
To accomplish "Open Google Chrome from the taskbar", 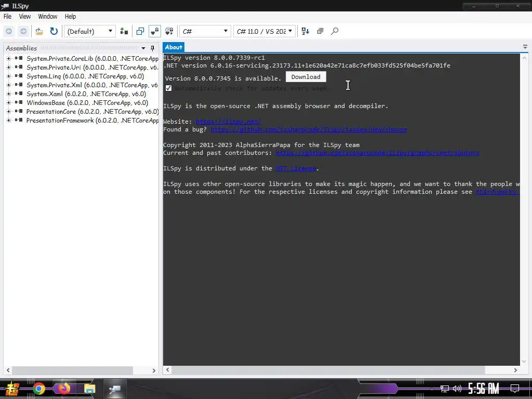I will [38, 389].
